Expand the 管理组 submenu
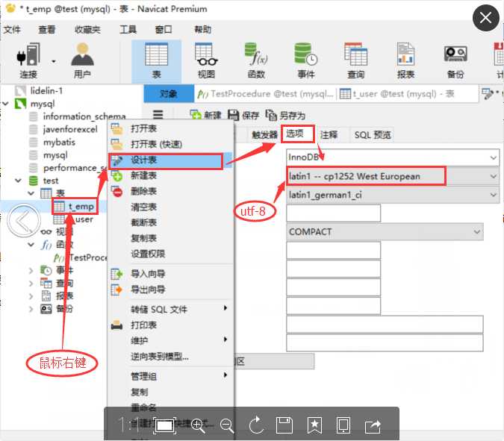 coord(170,376)
